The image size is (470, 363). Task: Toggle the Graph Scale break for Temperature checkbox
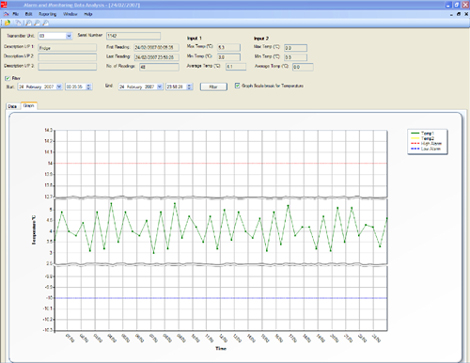pyautogui.click(x=237, y=86)
